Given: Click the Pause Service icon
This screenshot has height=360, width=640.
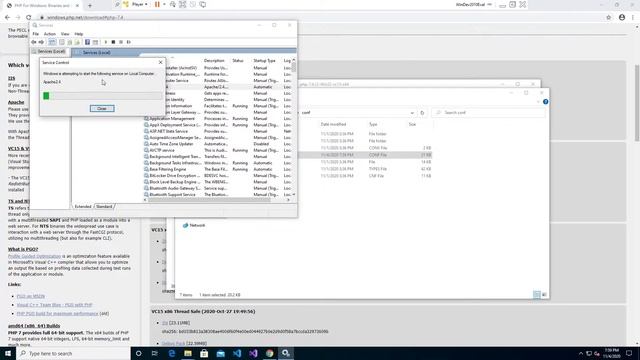Looking at the screenshot, I should [x=121, y=42].
